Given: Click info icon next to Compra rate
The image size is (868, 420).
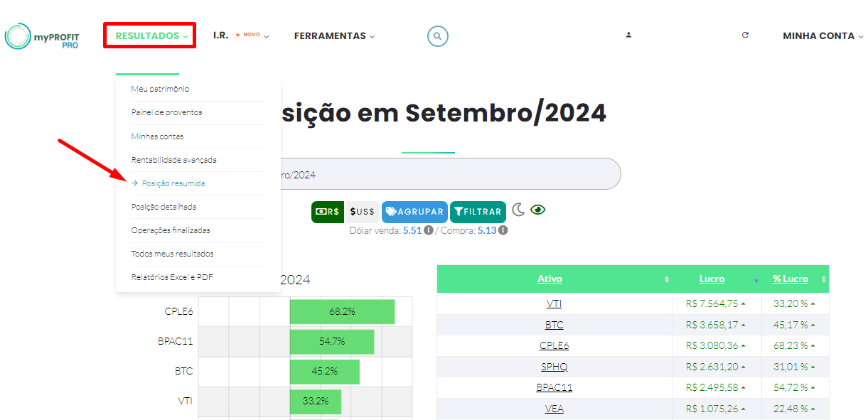Looking at the screenshot, I should click(503, 230).
